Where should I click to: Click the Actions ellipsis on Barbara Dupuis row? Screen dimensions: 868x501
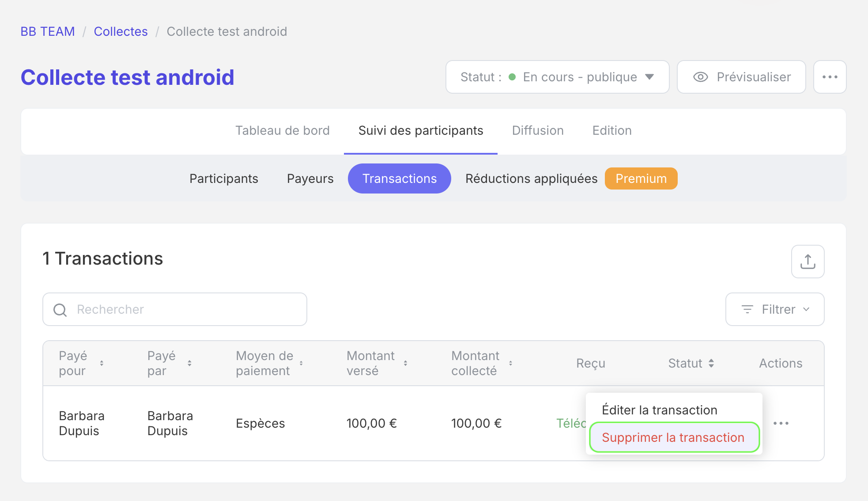781,423
